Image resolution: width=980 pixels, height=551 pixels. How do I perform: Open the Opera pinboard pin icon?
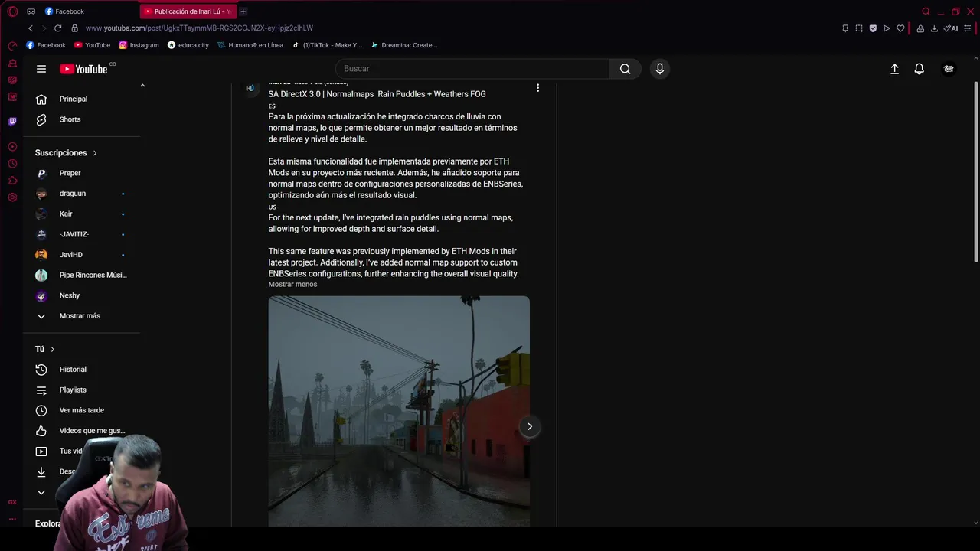pos(845,28)
